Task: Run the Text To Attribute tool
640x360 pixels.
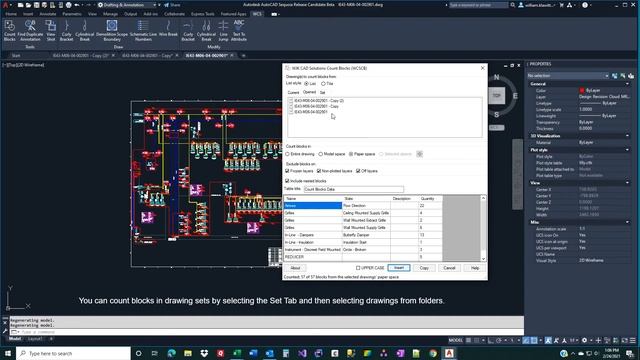Action: [x=239, y=31]
